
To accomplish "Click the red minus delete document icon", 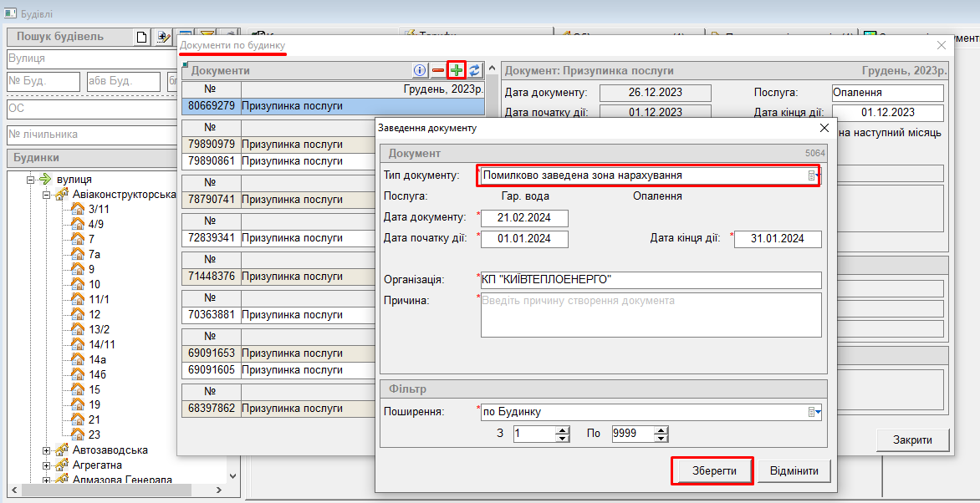I will 438,70.
